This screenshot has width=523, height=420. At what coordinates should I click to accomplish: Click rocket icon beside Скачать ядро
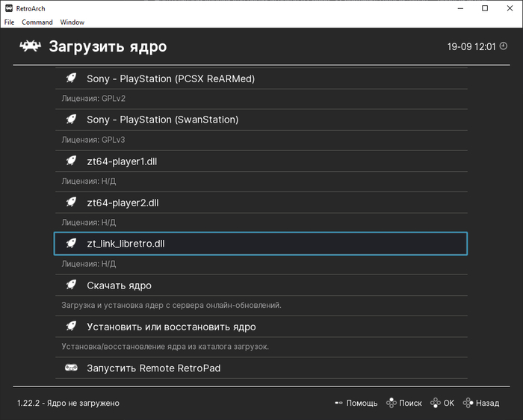point(71,285)
